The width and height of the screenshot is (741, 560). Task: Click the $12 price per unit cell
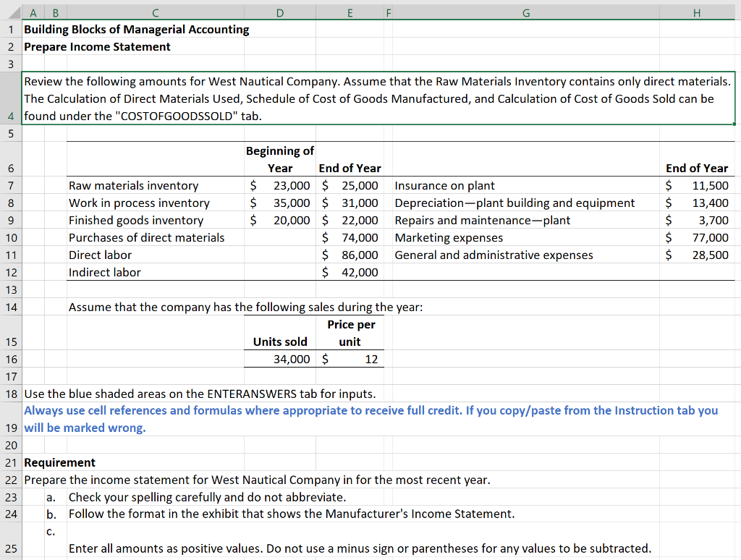click(x=350, y=359)
